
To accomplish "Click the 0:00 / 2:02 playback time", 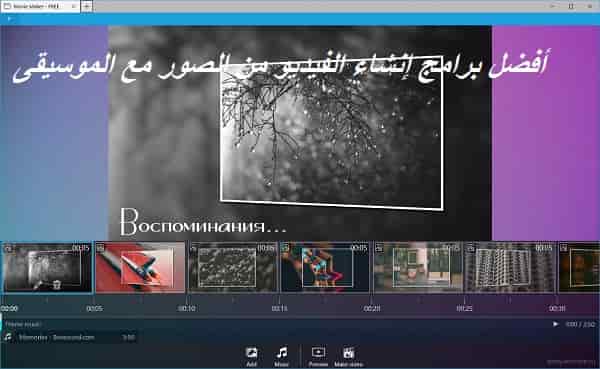I will coord(580,324).
